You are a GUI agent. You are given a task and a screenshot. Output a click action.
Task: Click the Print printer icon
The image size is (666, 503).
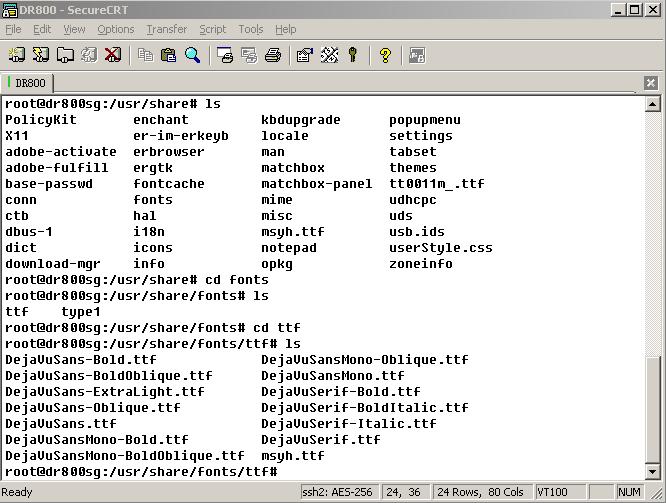tap(273, 55)
